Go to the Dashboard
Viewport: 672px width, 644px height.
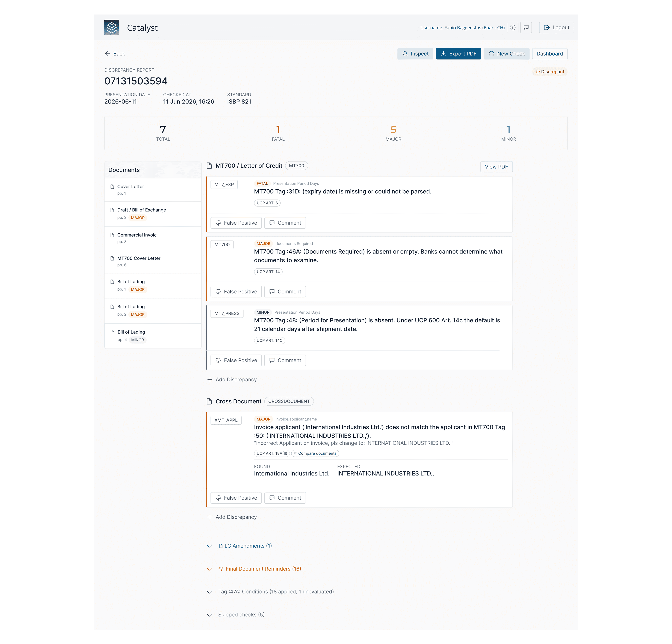(550, 54)
